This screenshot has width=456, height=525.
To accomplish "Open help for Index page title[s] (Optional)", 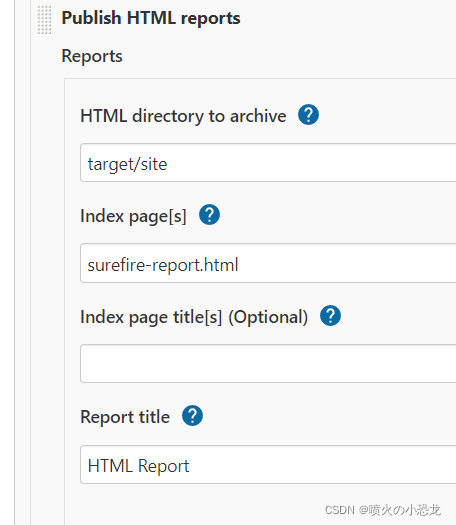I will [x=330, y=315].
